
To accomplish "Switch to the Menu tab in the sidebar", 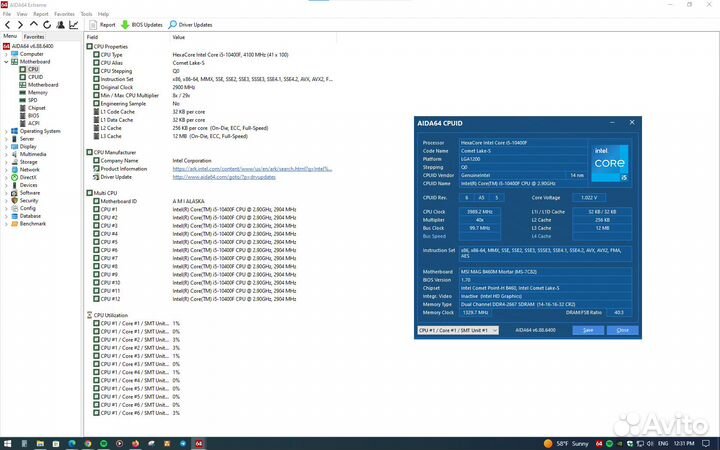I will pos(10,36).
